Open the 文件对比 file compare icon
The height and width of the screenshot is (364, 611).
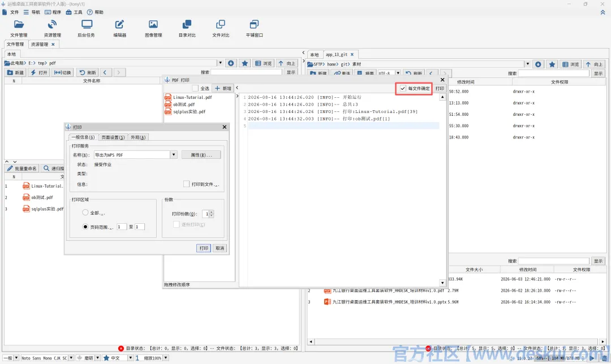[221, 28]
